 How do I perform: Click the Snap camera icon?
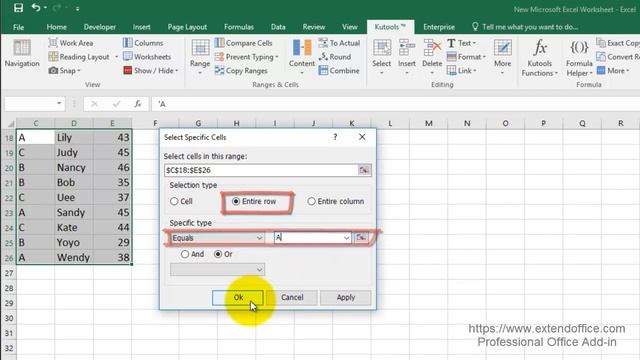click(x=53, y=71)
